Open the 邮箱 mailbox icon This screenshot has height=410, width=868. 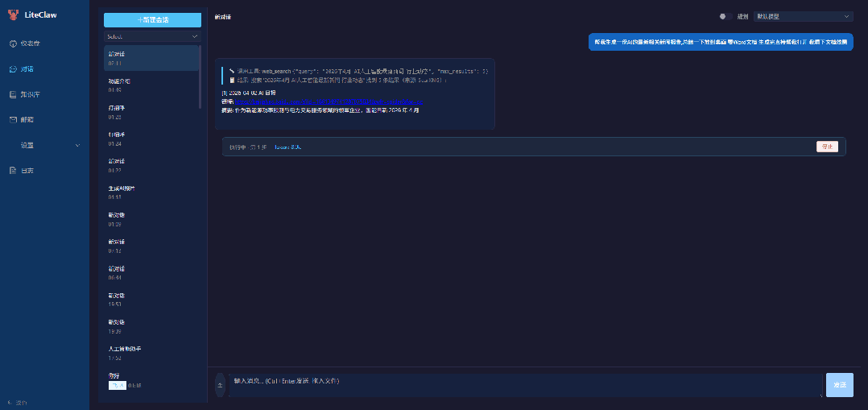(13, 119)
